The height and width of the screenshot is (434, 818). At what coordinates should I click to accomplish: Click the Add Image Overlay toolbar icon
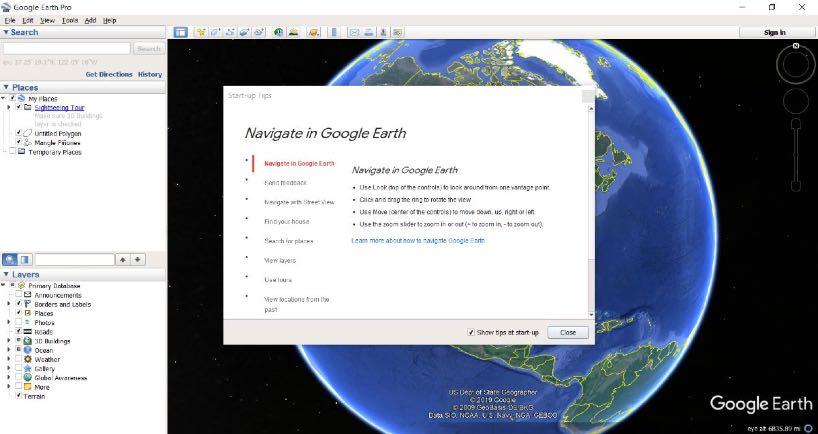pyautogui.click(x=244, y=32)
